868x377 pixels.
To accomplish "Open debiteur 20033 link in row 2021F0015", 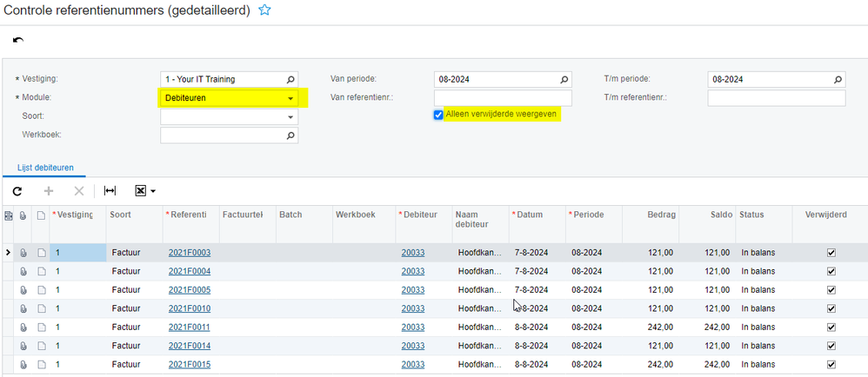I will click(413, 365).
